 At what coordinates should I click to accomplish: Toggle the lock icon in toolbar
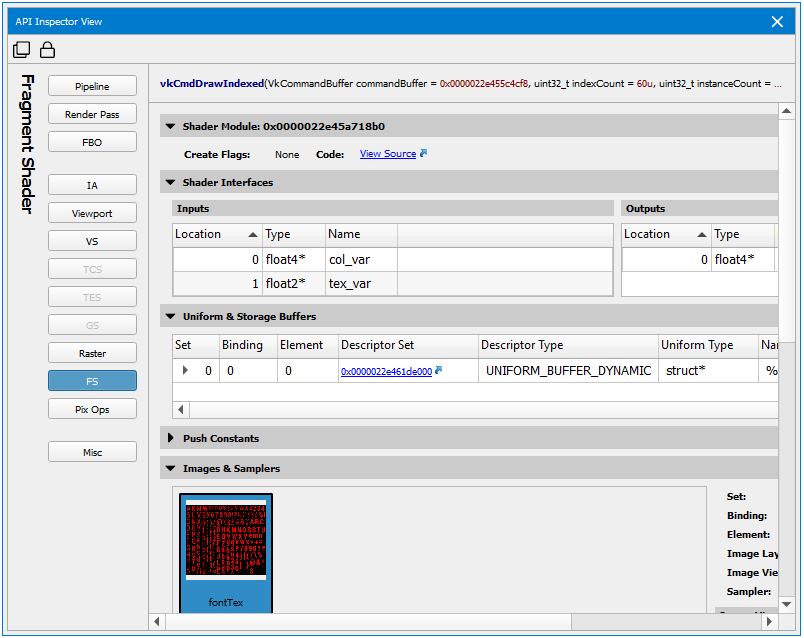point(46,50)
